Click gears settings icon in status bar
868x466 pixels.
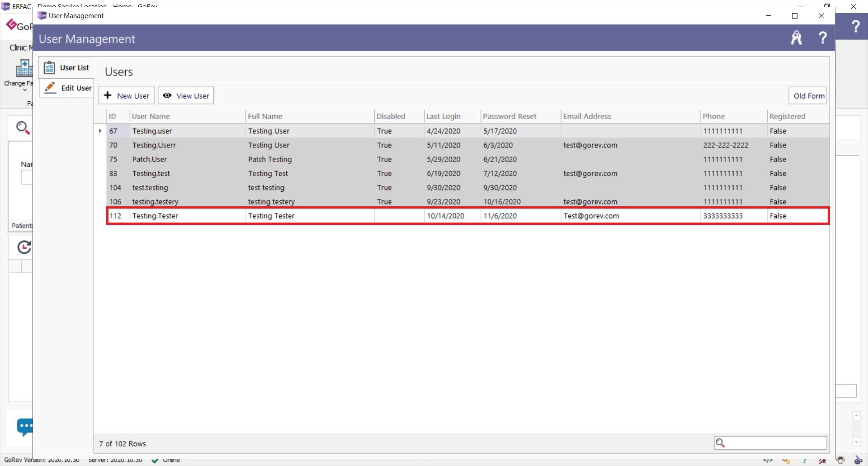coord(787,461)
